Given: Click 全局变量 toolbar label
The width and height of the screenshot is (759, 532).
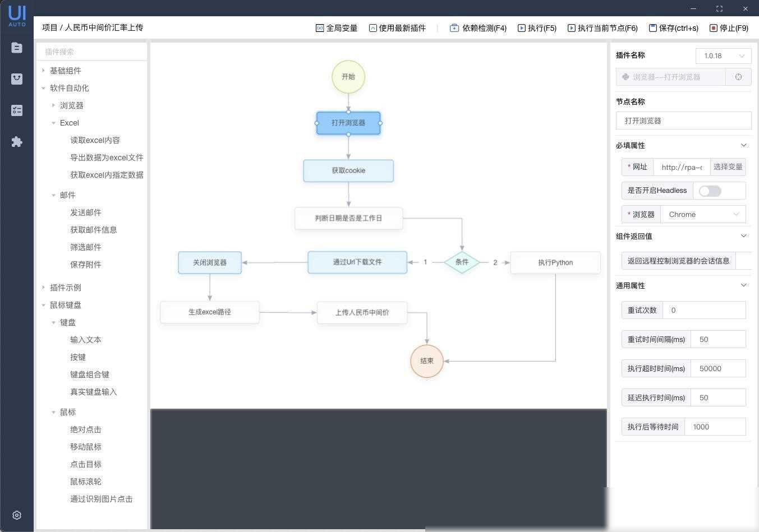Looking at the screenshot, I should pyautogui.click(x=342, y=28).
